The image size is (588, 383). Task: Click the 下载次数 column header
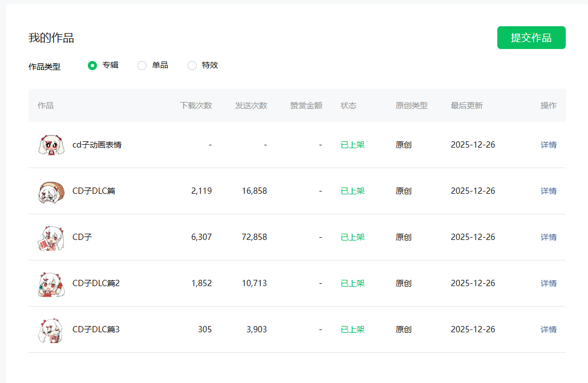196,105
